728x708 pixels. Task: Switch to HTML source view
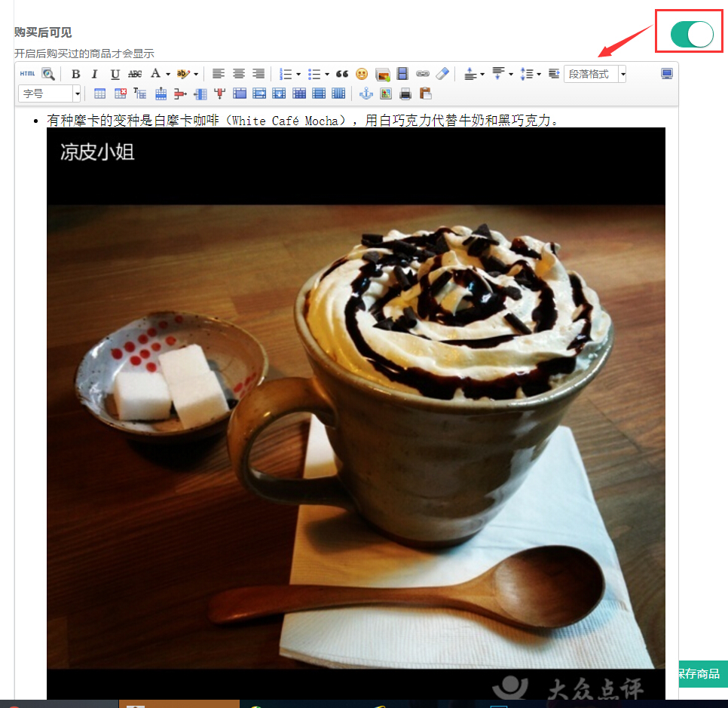(27, 74)
